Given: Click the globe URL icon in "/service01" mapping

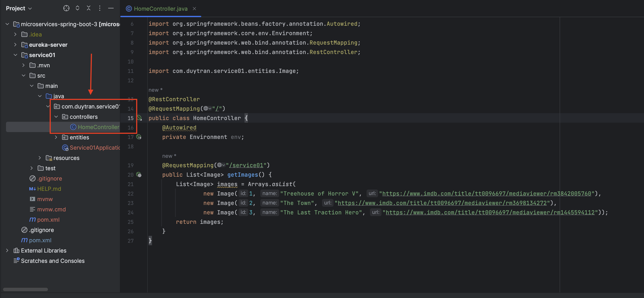Looking at the screenshot, I should [220, 165].
